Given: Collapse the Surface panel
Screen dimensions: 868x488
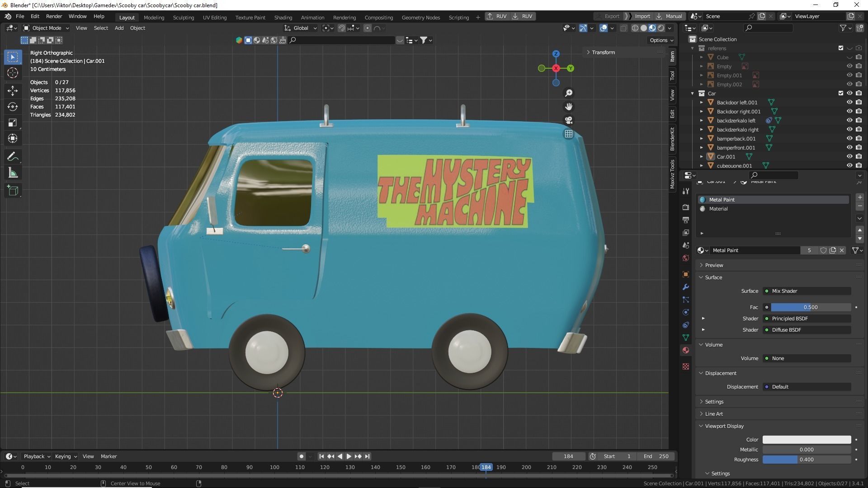Looking at the screenshot, I should pos(713,277).
